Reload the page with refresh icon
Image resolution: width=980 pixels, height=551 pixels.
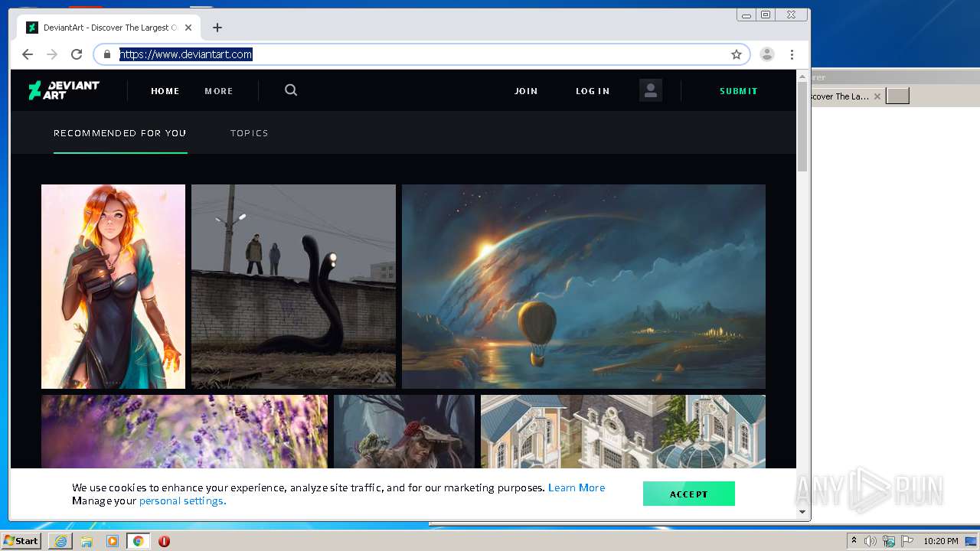tap(77, 54)
